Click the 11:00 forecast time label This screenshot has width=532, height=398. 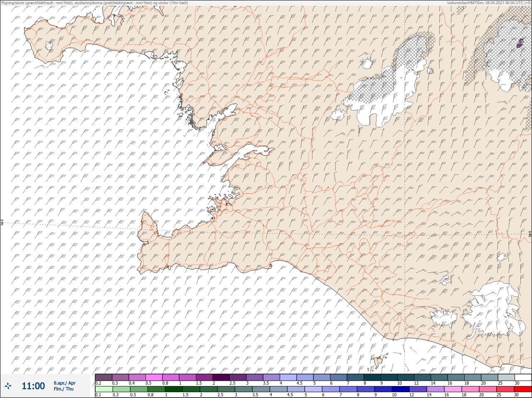(x=33, y=386)
